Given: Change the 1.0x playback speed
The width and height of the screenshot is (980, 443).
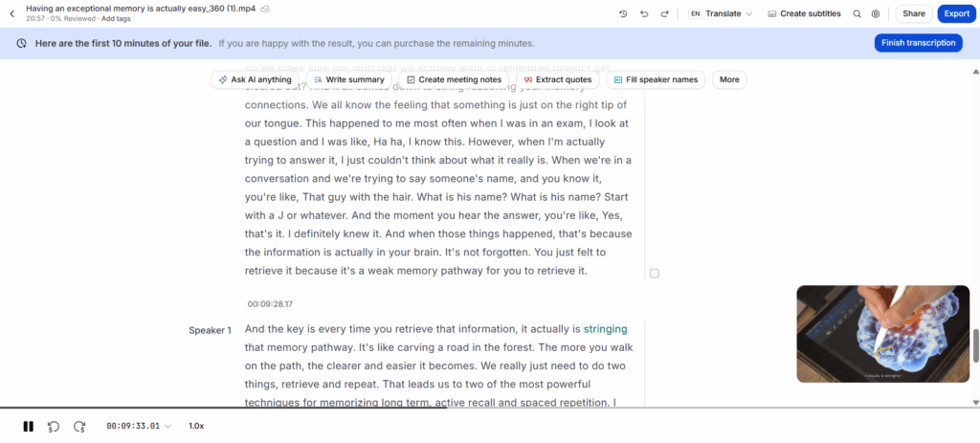Looking at the screenshot, I should pos(196,426).
